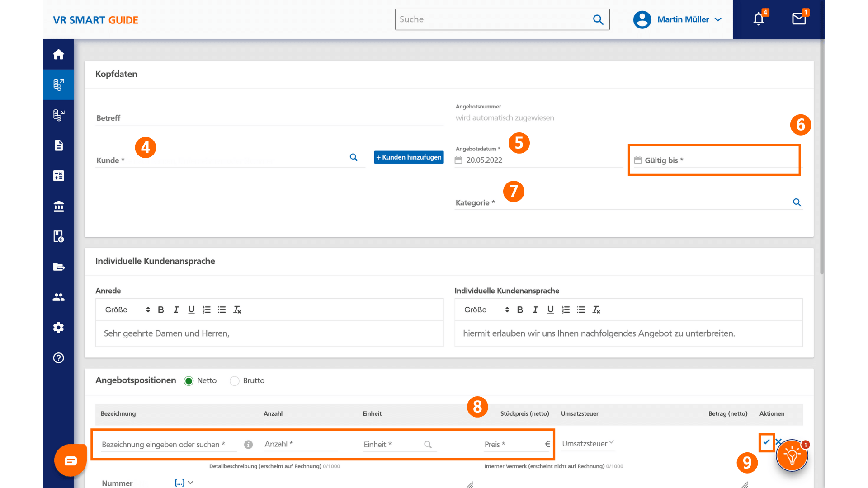Open Größe dropdown in Anrede editor
This screenshot has height=488, width=868.
click(127, 310)
